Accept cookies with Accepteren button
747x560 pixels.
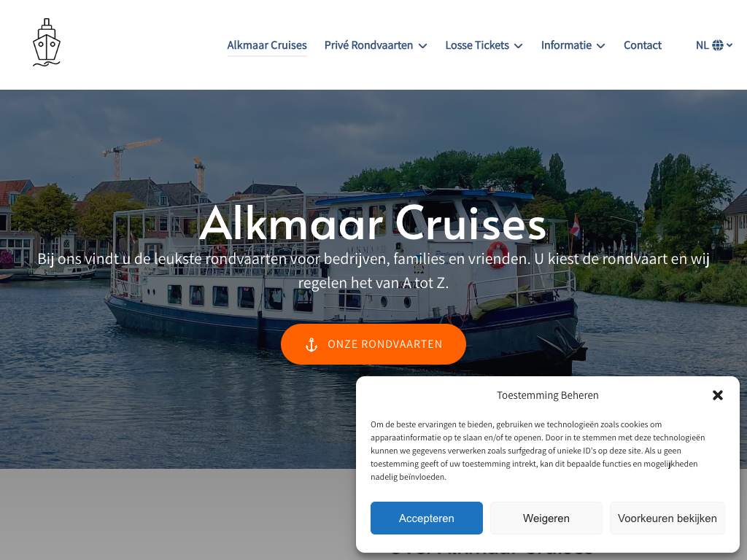[x=426, y=518]
